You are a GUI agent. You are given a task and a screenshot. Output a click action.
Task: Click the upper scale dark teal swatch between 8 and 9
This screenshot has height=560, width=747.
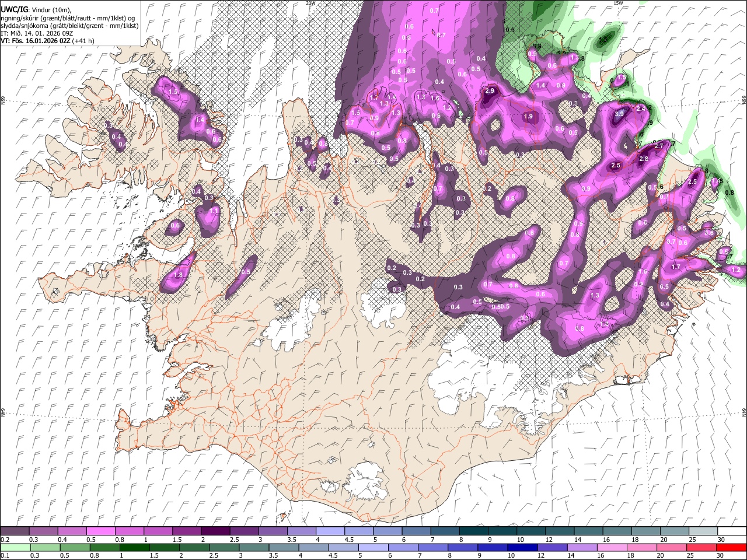tap(472, 531)
